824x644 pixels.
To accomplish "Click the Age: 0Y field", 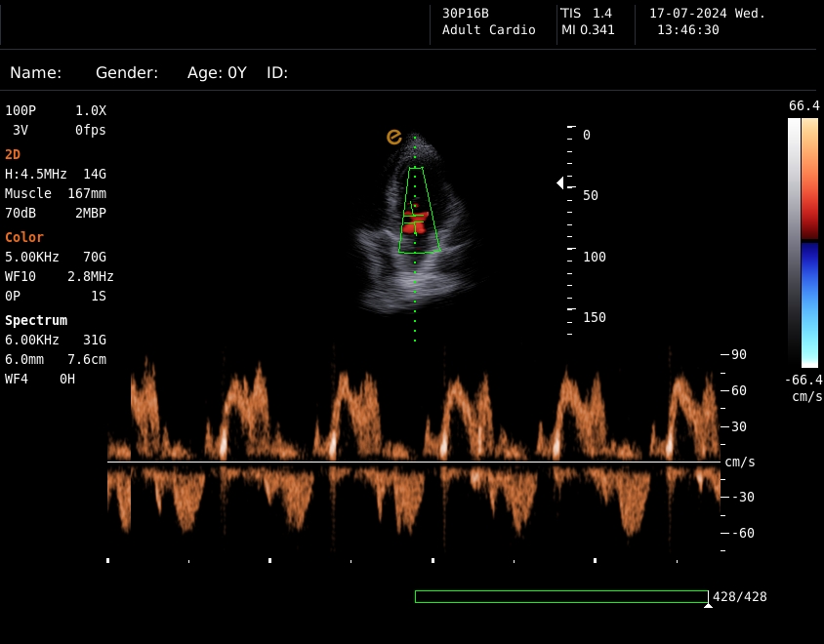I will click(217, 73).
